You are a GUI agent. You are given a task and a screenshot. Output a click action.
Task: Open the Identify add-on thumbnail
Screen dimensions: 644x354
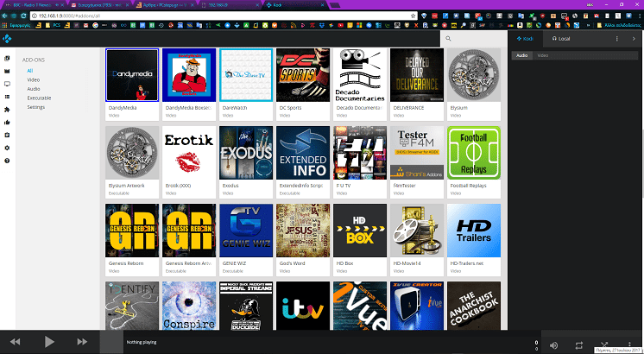click(x=132, y=306)
